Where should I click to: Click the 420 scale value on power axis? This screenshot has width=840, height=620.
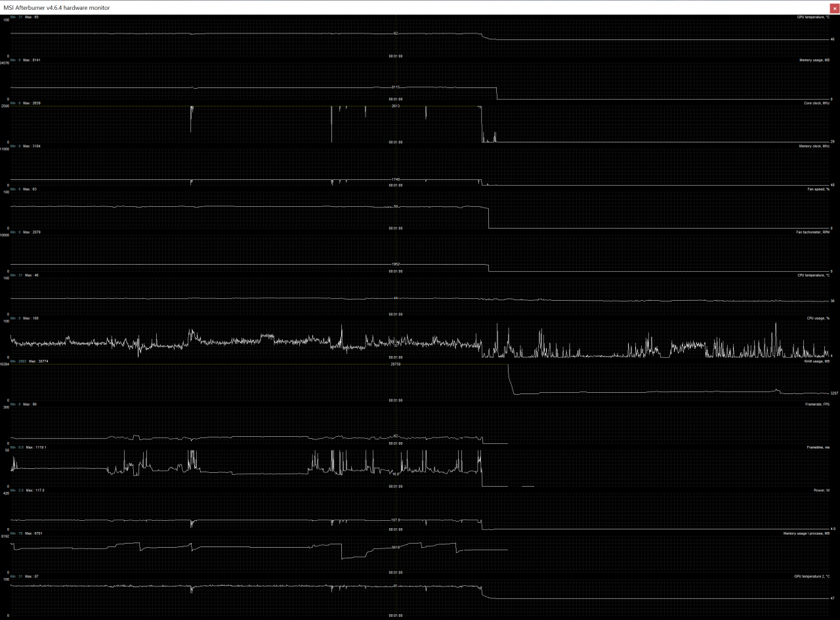(x=6, y=494)
